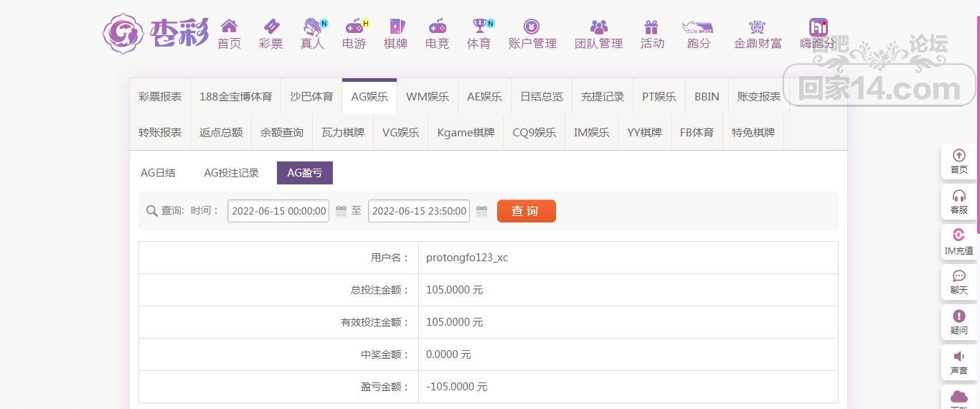Open 疑问 help icon in sidebar

point(959,316)
